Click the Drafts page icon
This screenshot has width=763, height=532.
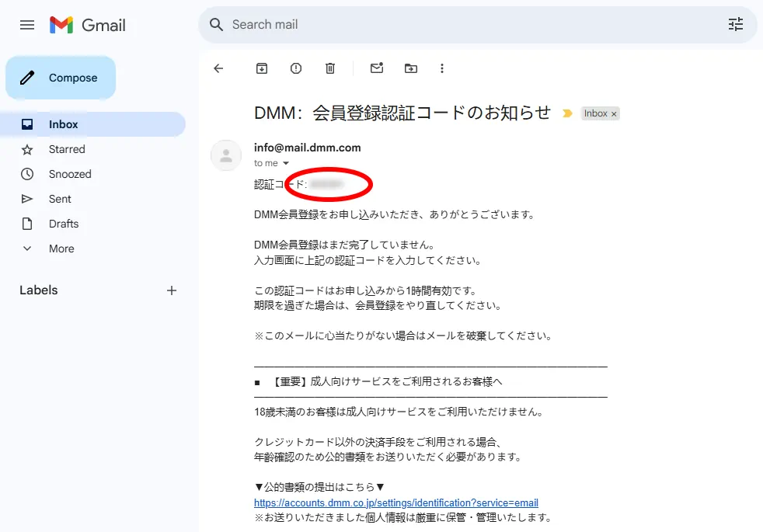coord(27,224)
